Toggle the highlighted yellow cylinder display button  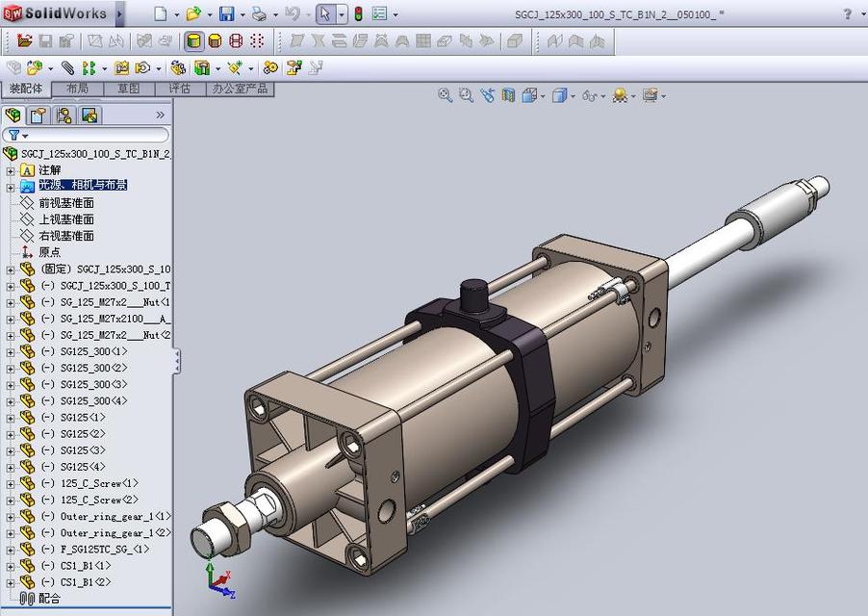[194, 40]
